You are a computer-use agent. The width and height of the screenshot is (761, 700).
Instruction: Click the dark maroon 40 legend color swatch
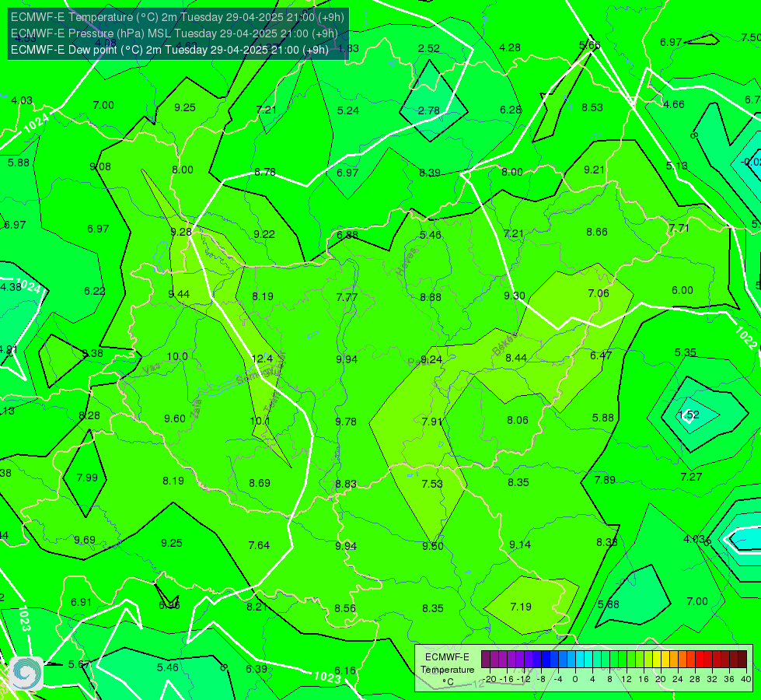click(742, 660)
